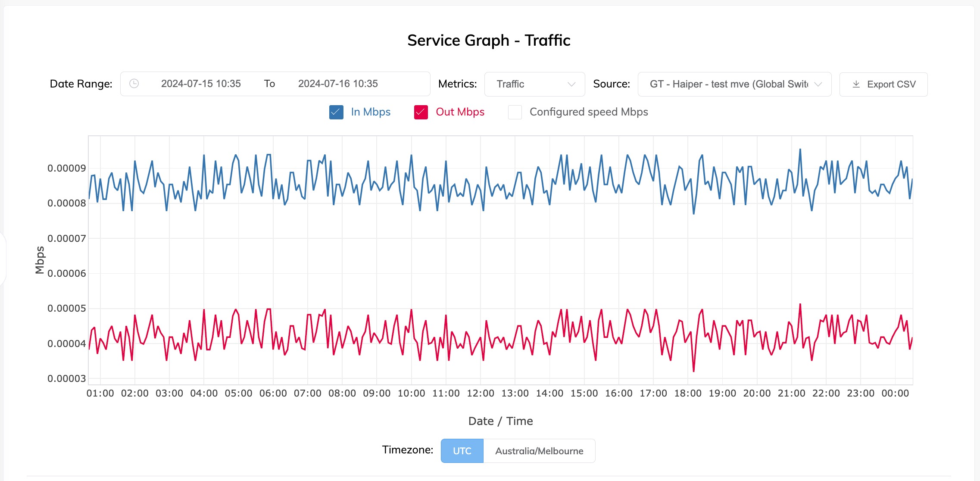Open the Metrics dropdown chevron
The width and height of the screenshot is (980, 481).
(572, 84)
